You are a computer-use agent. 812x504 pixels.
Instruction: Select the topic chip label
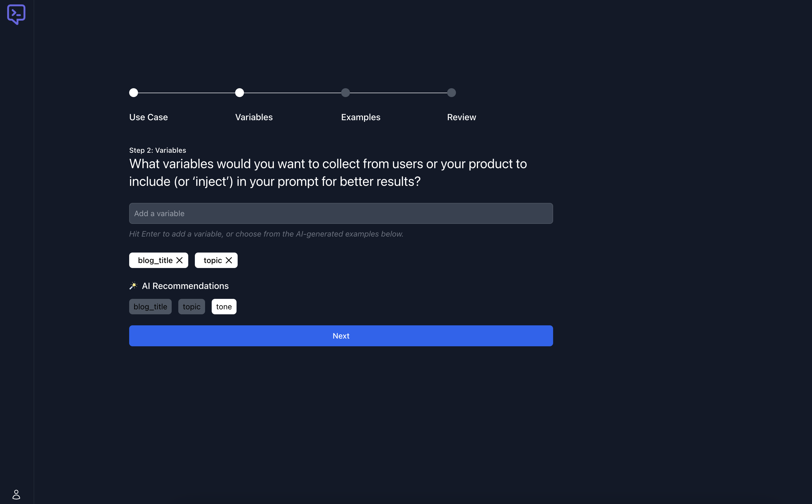tap(213, 260)
